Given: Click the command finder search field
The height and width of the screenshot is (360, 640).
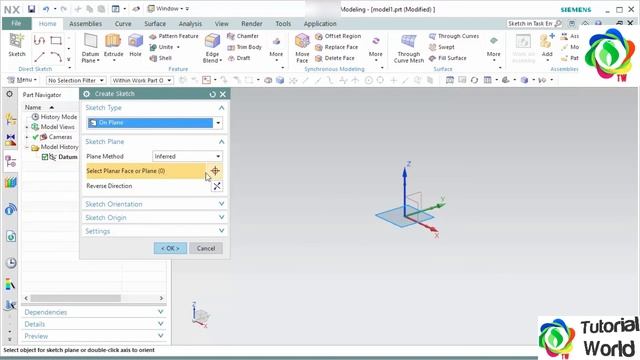Looking at the screenshot, I should pyautogui.click(x=534, y=24).
